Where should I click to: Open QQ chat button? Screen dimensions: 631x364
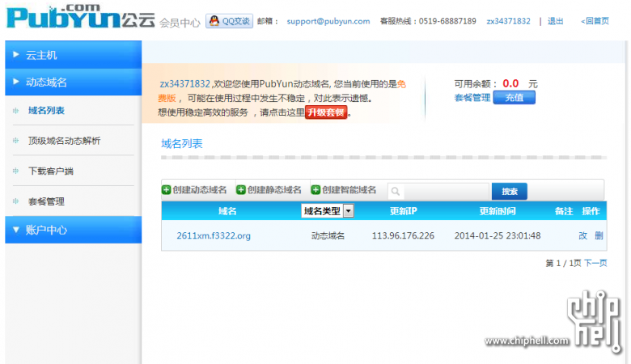pyautogui.click(x=230, y=21)
